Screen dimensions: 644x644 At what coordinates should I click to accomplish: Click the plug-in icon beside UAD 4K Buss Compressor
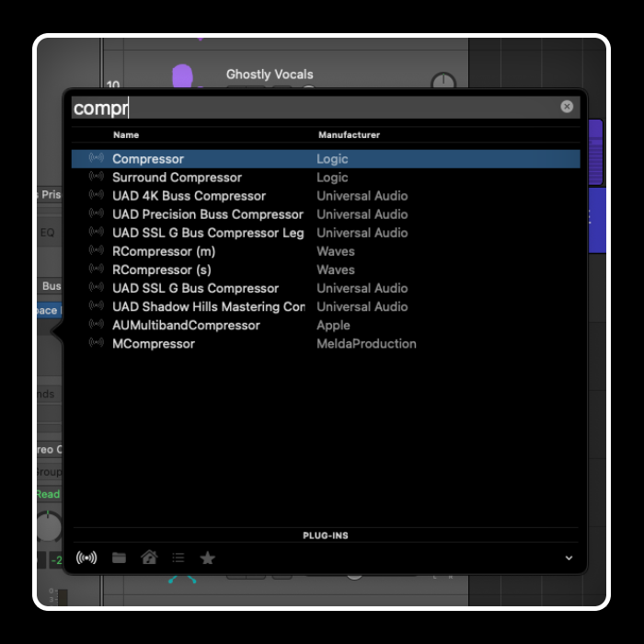coord(97,195)
